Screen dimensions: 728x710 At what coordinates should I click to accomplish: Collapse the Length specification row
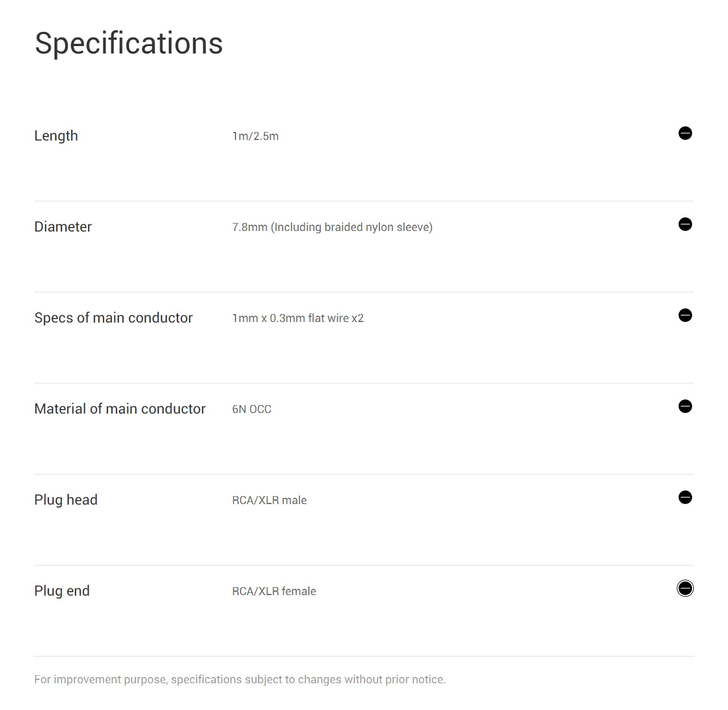[685, 133]
